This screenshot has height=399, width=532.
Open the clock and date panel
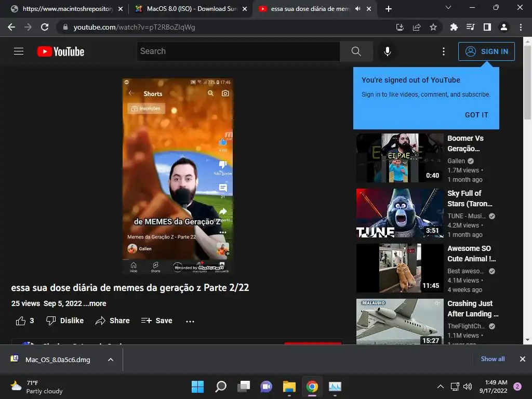coord(494,387)
